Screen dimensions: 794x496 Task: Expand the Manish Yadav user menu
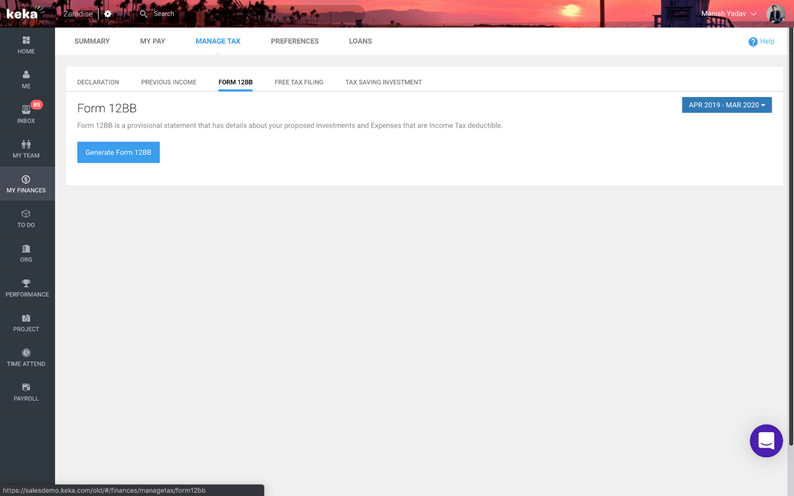[729, 14]
